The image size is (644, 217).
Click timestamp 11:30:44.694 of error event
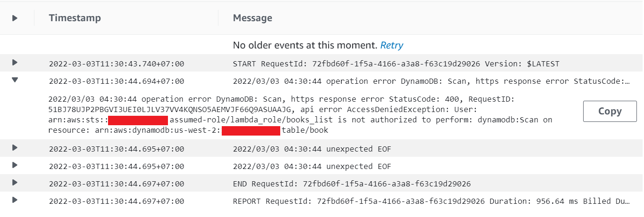116,81
